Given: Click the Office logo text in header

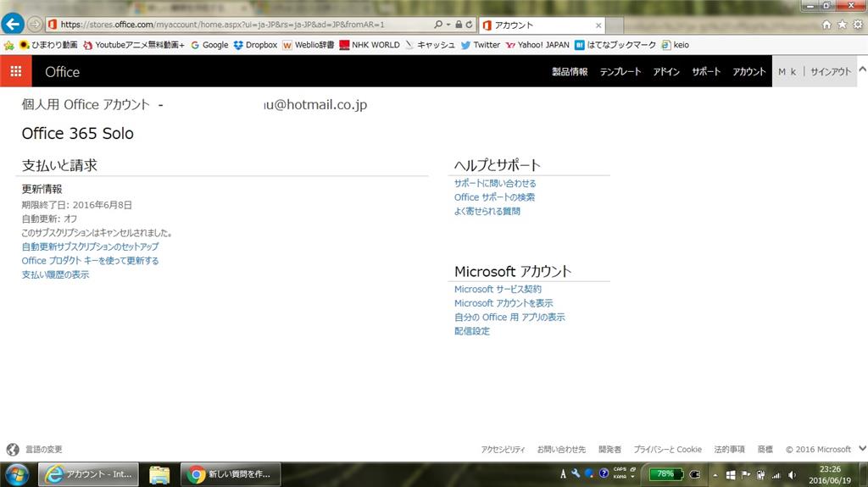Looking at the screenshot, I should (x=62, y=72).
